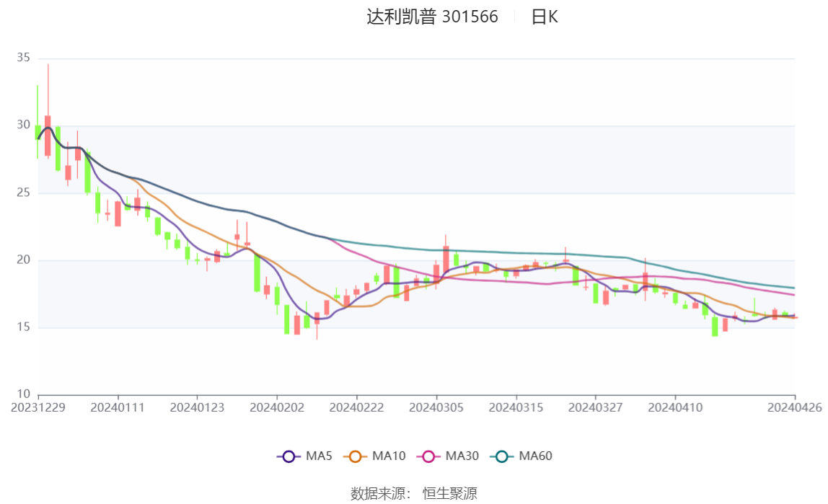Toggle the MA5 legend series
Image resolution: width=828 pixels, height=504 pixels.
pyautogui.click(x=304, y=456)
